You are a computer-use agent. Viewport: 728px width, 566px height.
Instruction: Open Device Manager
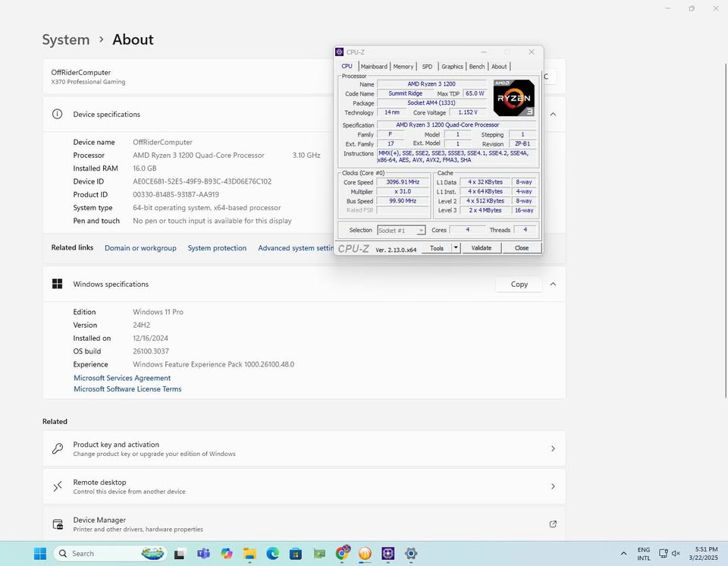coord(304,524)
